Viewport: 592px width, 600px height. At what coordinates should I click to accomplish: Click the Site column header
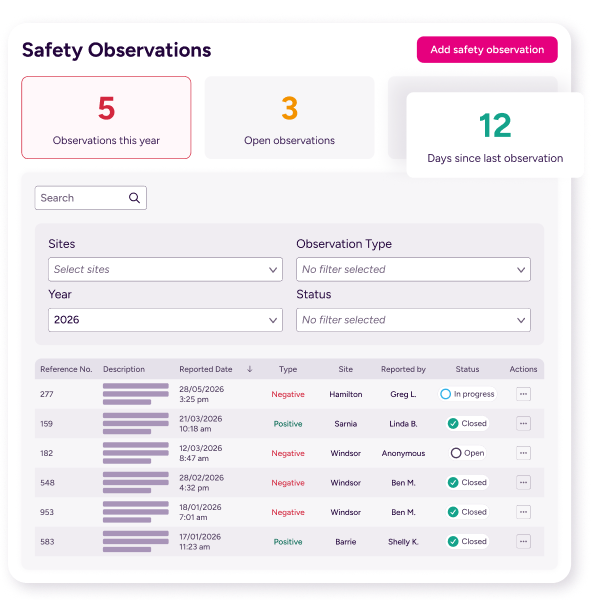(x=346, y=369)
